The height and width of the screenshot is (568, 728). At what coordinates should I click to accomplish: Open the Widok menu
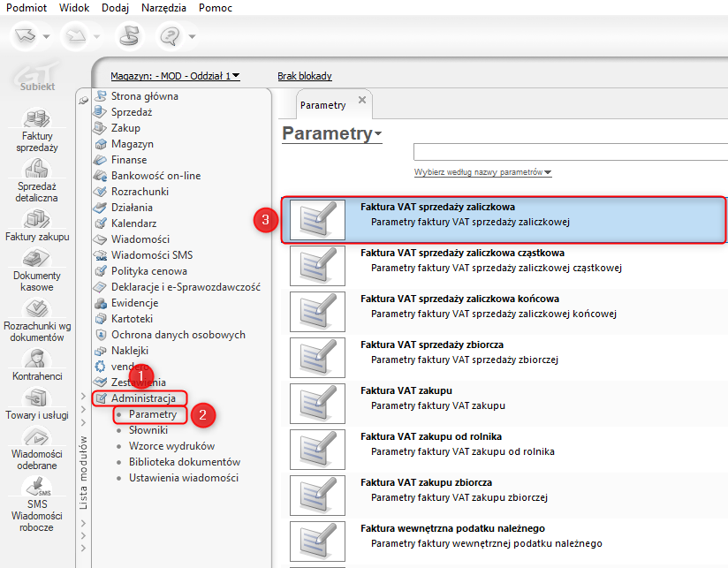tap(74, 8)
